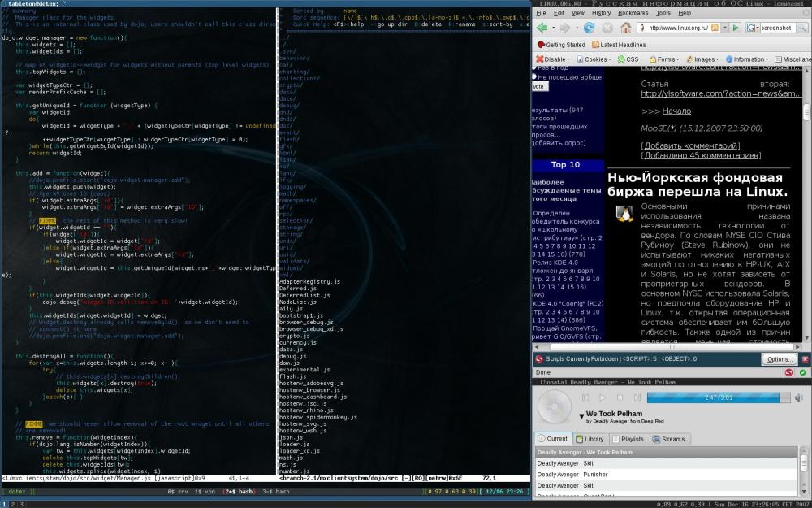Click the Tux penguin icon beside the news article
Image resolution: width=812 pixels, height=508 pixels.
point(624,214)
